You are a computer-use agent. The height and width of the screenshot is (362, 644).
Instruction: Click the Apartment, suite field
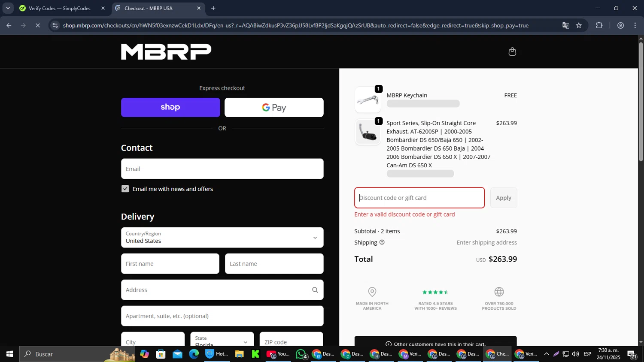coord(222,316)
